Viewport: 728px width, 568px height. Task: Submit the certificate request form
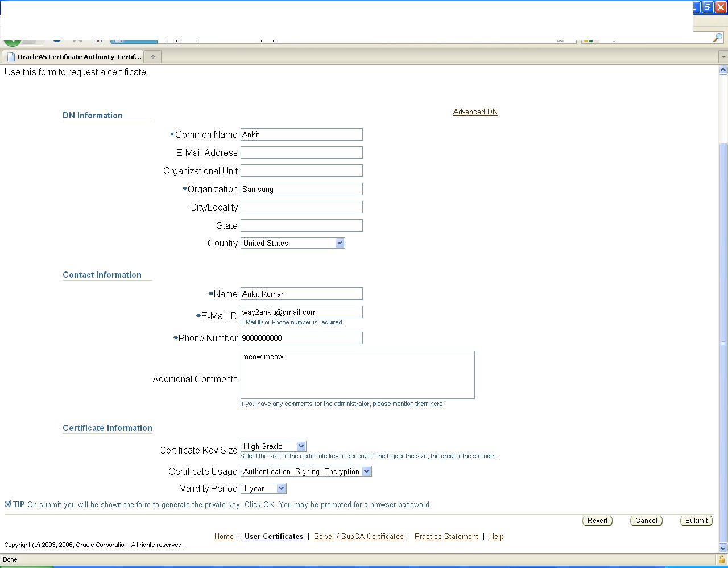pyautogui.click(x=696, y=521)
